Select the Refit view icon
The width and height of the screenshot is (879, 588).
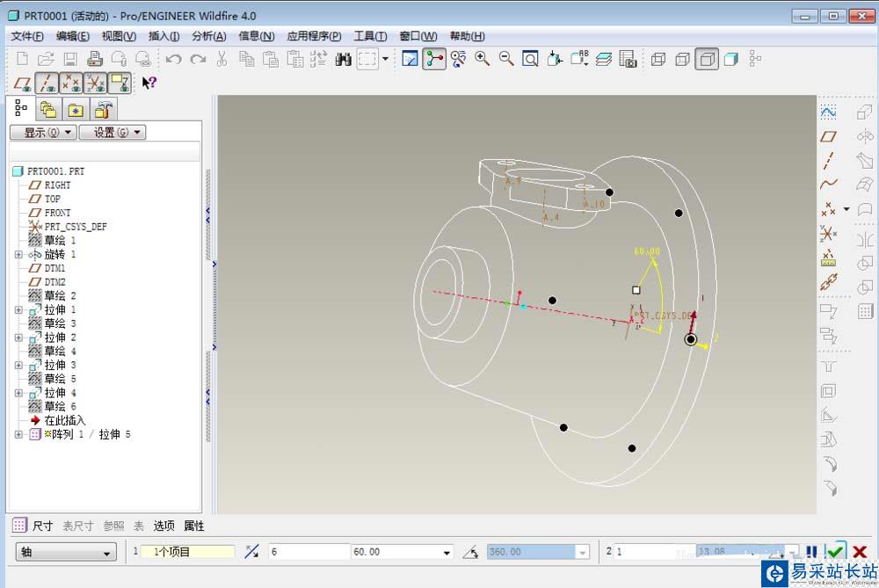(530, 59)
